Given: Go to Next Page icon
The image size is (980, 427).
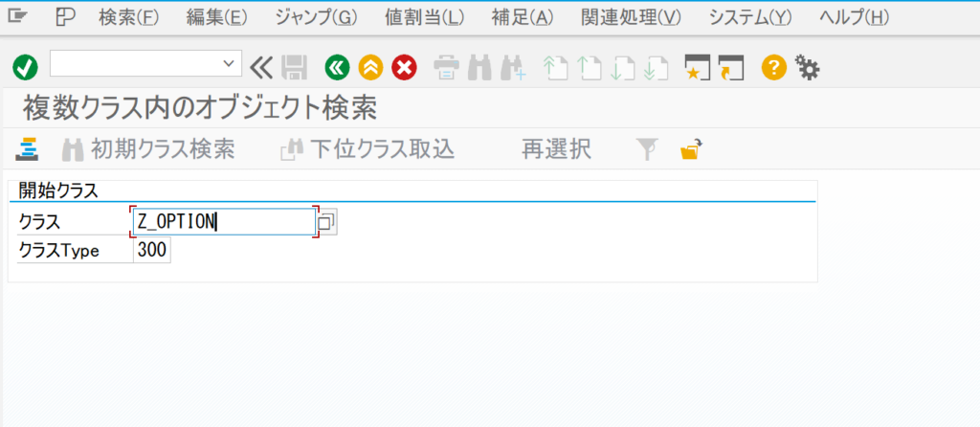Looking at the screenshot, I should click(622, 68).
